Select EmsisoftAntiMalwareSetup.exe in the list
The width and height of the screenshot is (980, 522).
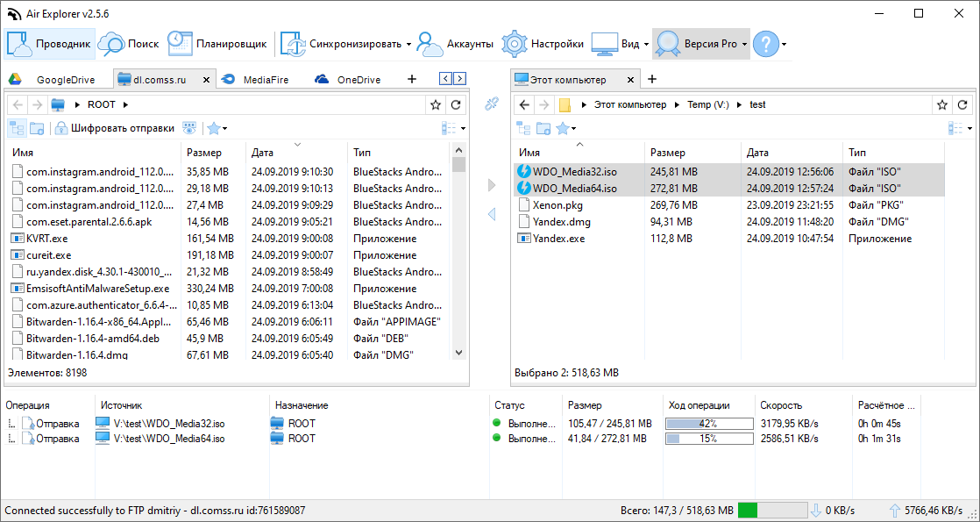tap(97, 289)
